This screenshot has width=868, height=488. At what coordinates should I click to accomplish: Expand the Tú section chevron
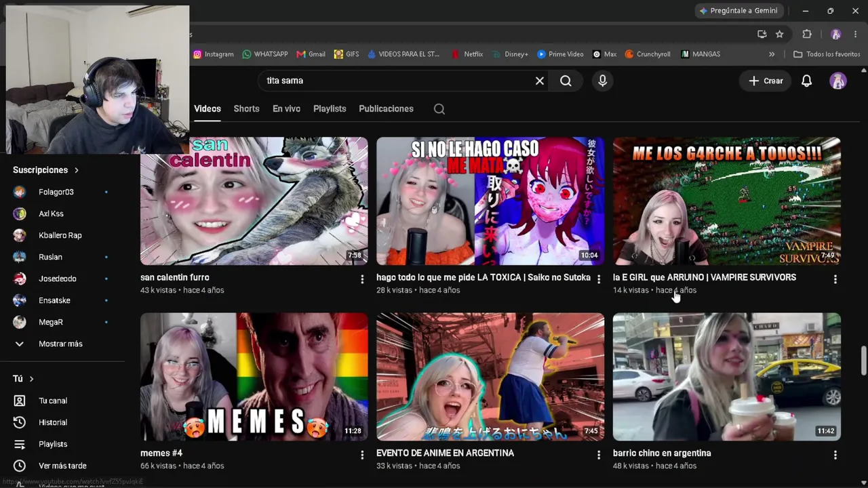(x=31, y=379)
